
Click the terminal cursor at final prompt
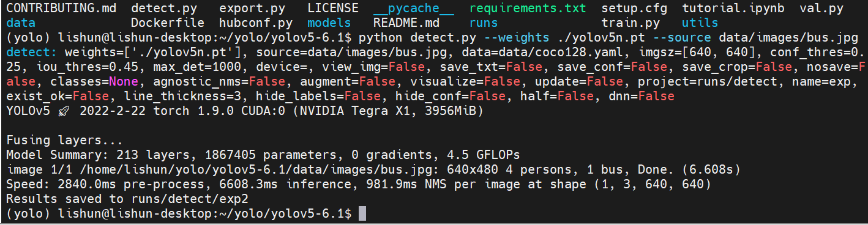362,214
